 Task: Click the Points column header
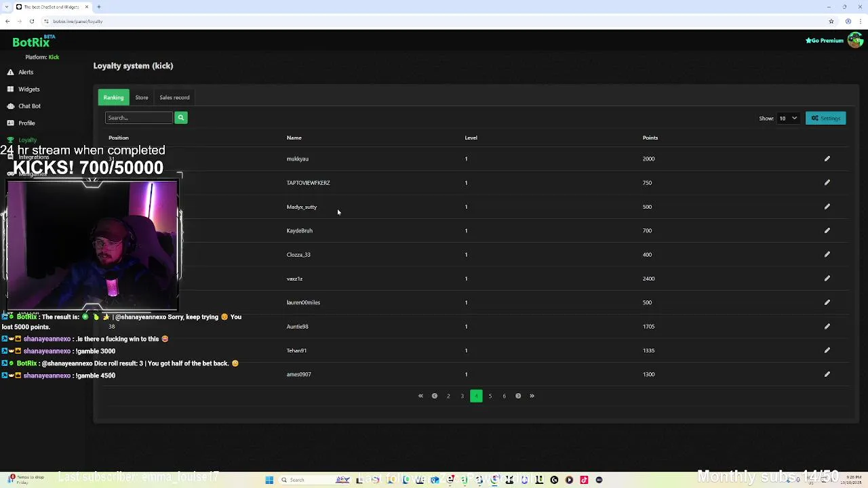pyautogui.click(x=650, y=138)
